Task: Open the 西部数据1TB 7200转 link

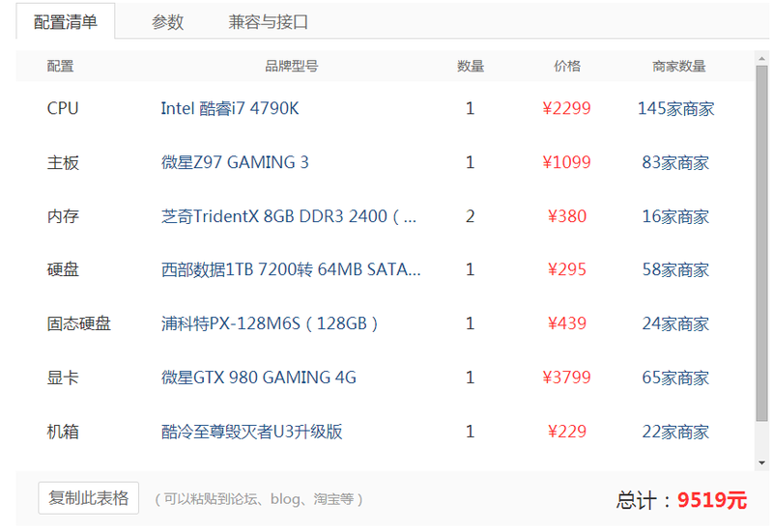Action: (x=291, y=269)
